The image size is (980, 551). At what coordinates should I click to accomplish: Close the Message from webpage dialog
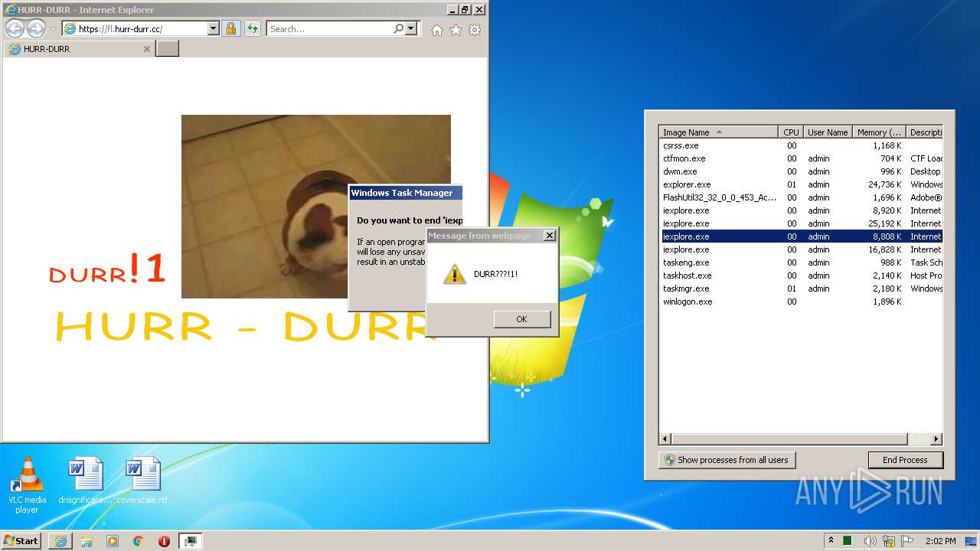pos(549,236)
